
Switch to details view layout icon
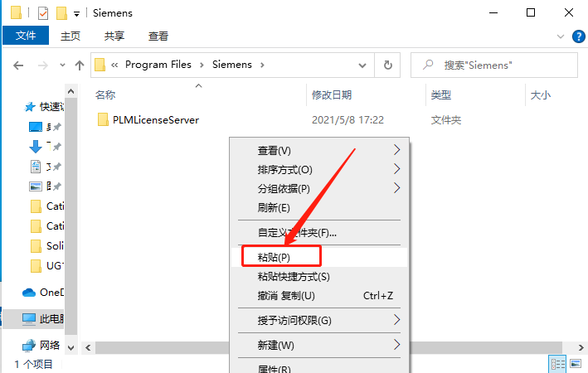tap(558, 364)
